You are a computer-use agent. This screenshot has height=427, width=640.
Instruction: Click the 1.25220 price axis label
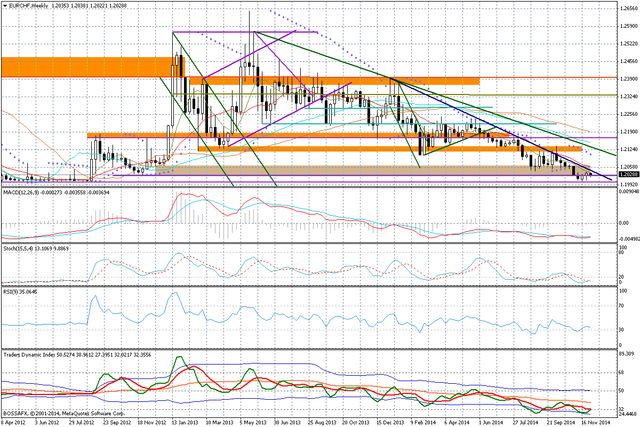point(629,43)
